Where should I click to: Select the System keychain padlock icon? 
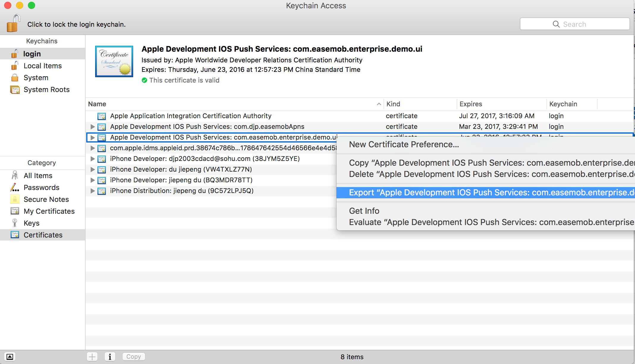tap(15, 77)
